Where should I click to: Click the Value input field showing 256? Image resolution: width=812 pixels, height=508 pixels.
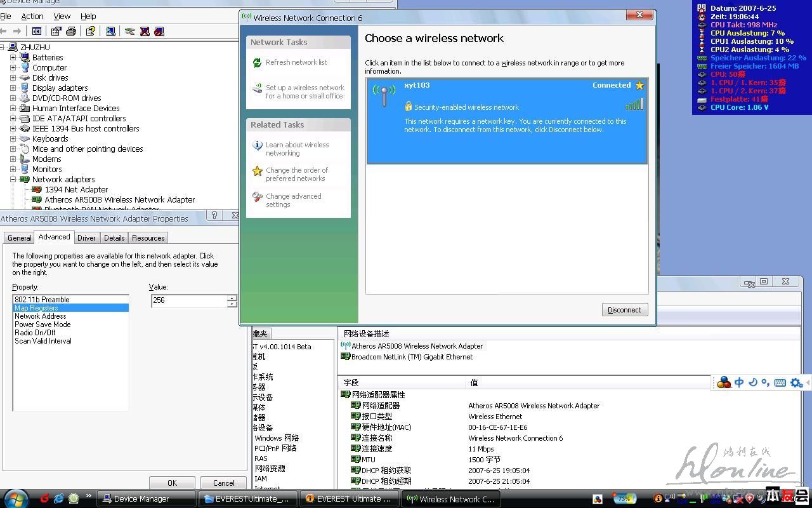(188, 300)
